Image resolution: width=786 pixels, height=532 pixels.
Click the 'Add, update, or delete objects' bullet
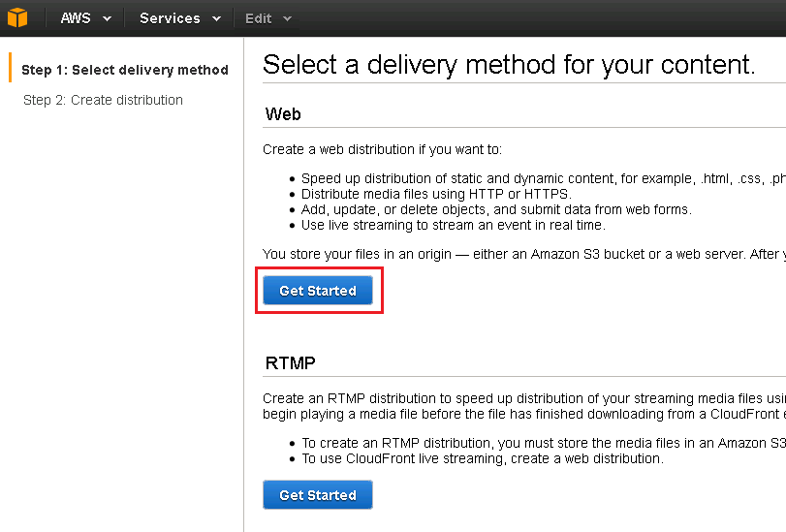pyautogui.click(x=495, y=209)
